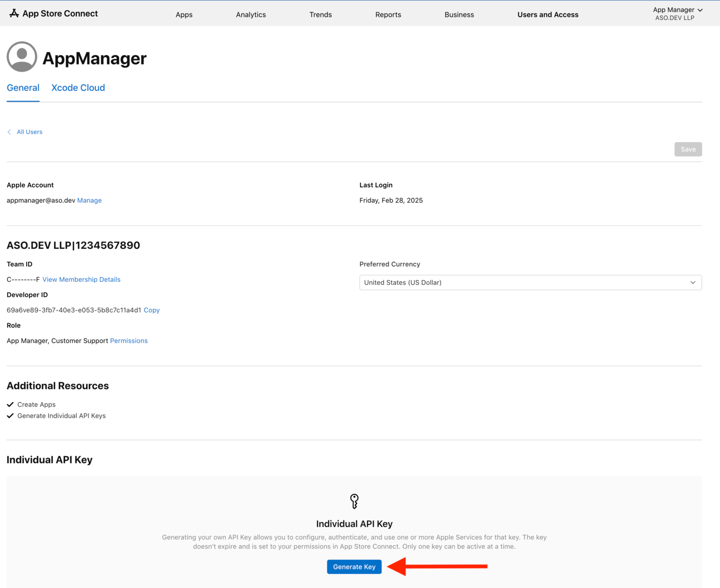Click the back chevron beside All Users

(9, 132)
